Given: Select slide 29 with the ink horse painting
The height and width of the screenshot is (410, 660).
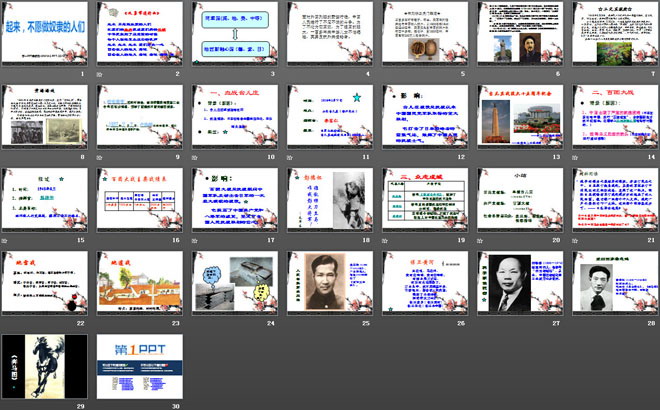Looking at the screenshot, I should [45, 366].
